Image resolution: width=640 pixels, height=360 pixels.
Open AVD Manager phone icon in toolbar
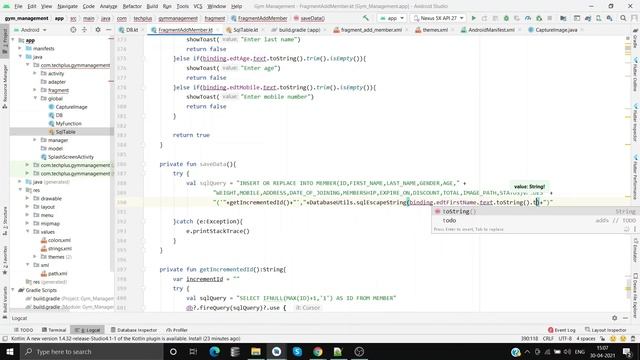pos(598,18)
